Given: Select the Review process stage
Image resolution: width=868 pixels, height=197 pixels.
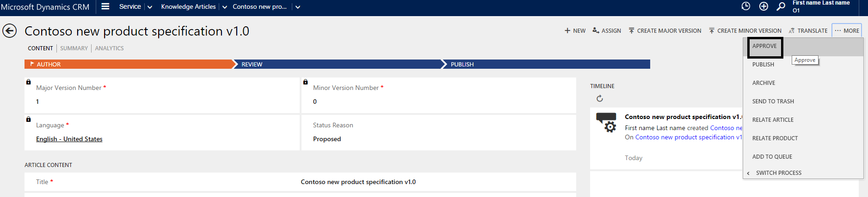Looking at the screenshot, I should pos(339,64).
